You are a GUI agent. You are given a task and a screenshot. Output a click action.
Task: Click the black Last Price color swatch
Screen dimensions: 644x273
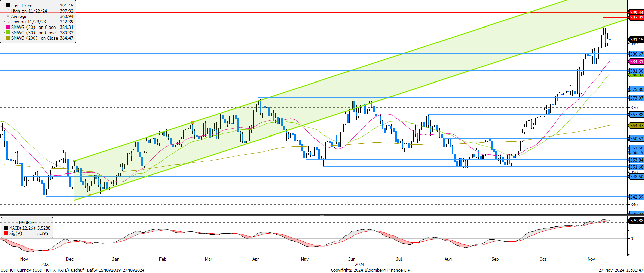pos(8,5)
